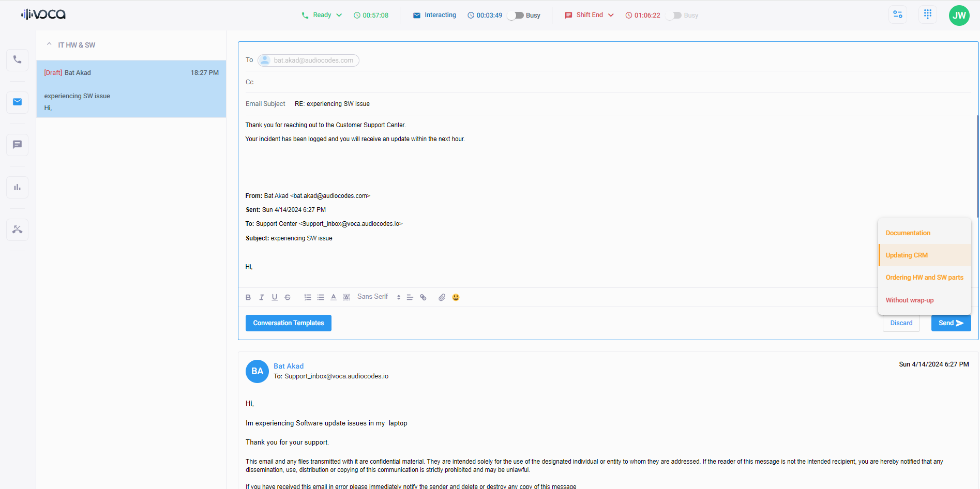Open the statistics bar chart sidebar icon
The image size is (980, 489).
[17, 187]
